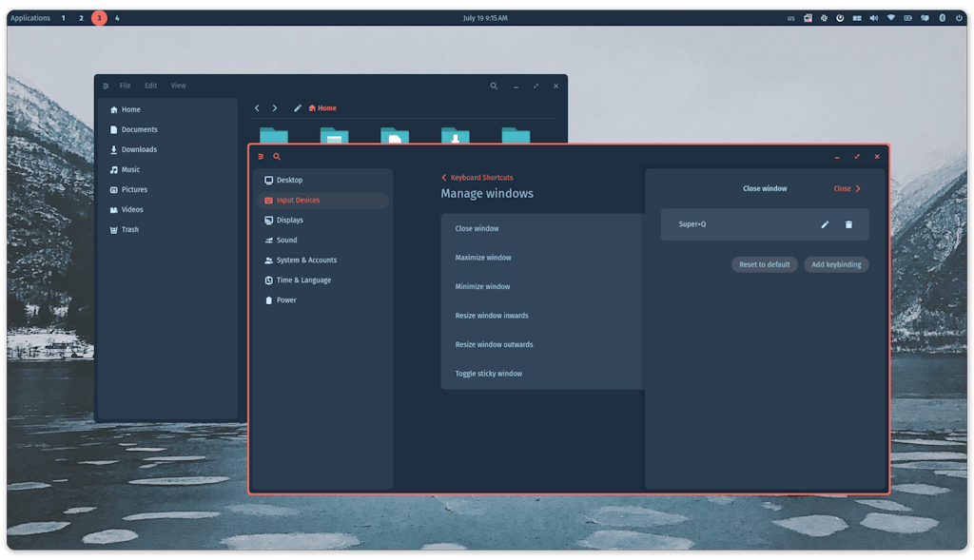Collapse the panel using Close chevron

pos(847,189)
